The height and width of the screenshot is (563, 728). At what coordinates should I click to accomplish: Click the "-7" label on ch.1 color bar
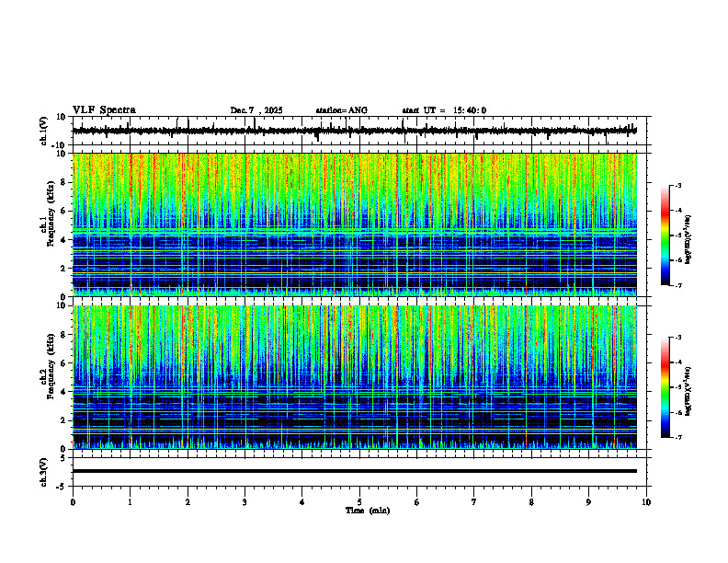click(x=678, y=285)
